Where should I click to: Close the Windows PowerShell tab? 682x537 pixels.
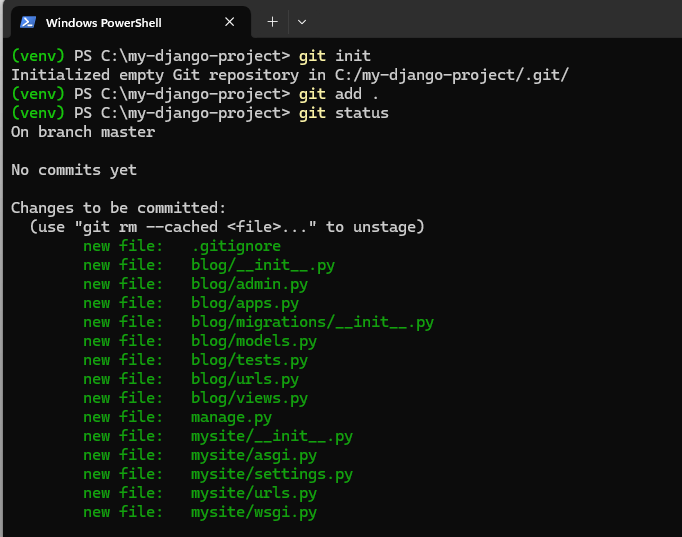click(230, 22)
